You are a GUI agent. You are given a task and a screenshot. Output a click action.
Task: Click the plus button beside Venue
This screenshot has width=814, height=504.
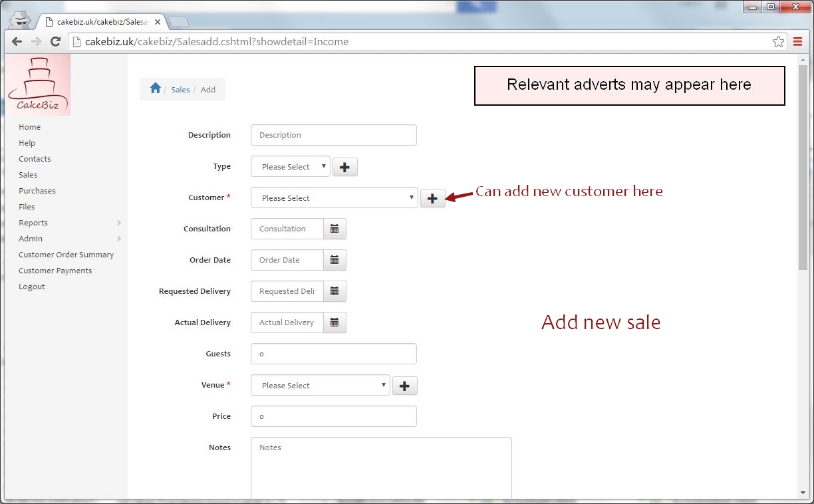405,386
